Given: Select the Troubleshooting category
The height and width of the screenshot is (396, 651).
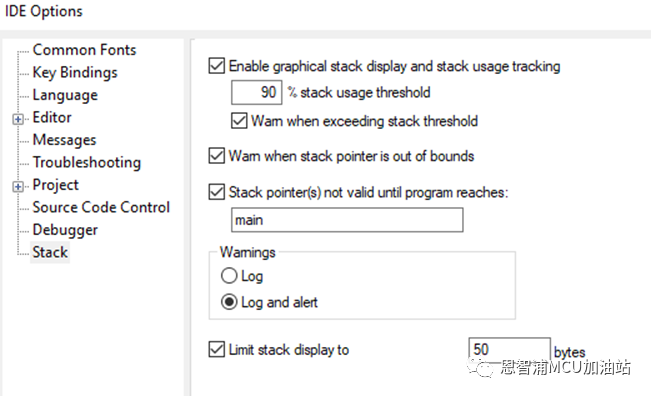Looking at the screenshot, I should pos(87,162).
